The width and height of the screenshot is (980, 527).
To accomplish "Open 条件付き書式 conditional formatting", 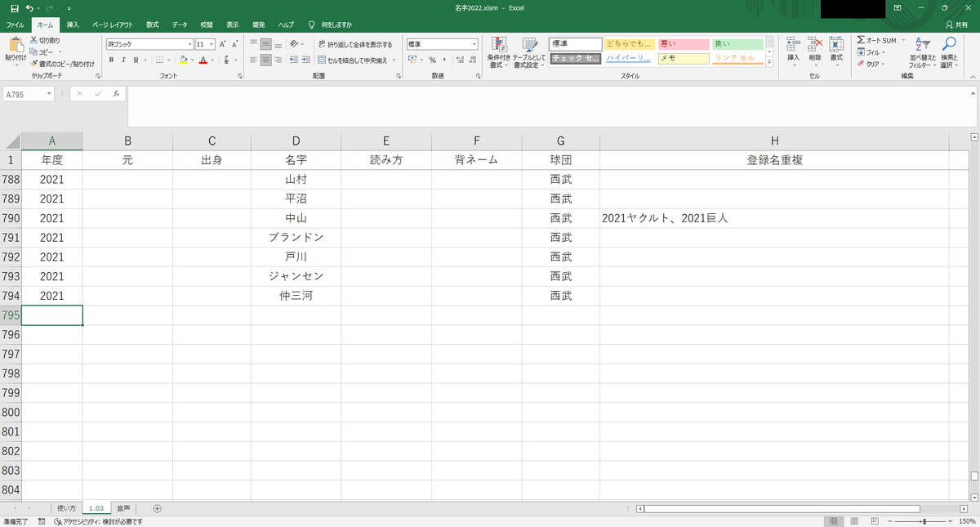I will (x=498, y=52).
